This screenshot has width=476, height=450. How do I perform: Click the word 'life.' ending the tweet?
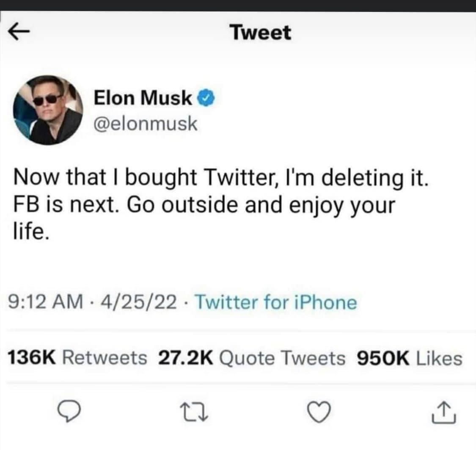pos(32,233)
